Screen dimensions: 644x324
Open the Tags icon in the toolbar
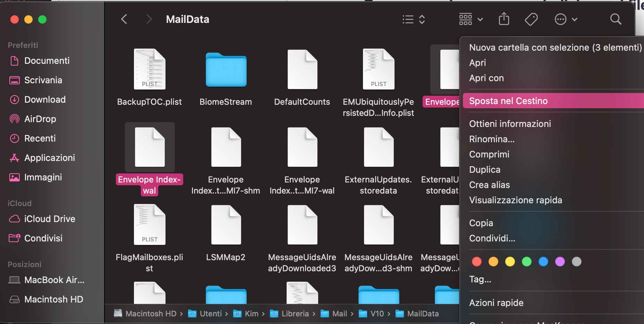point(531,19)
